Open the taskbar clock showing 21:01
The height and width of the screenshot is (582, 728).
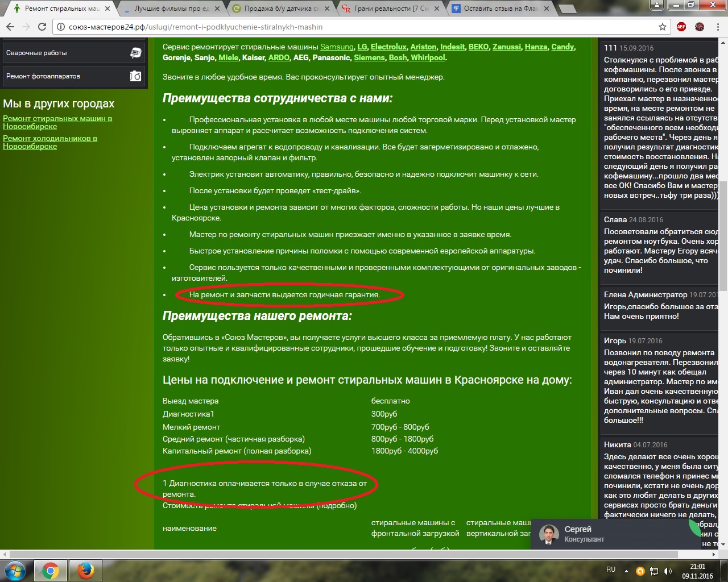[697, 571]
